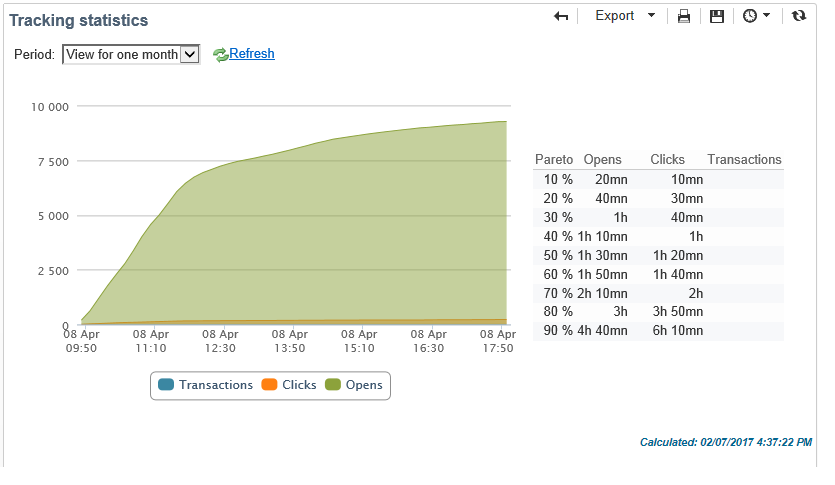Viewport: 835px width, 485px height.
Task: Click the save floppy disk icon
Action: (717, 17)
